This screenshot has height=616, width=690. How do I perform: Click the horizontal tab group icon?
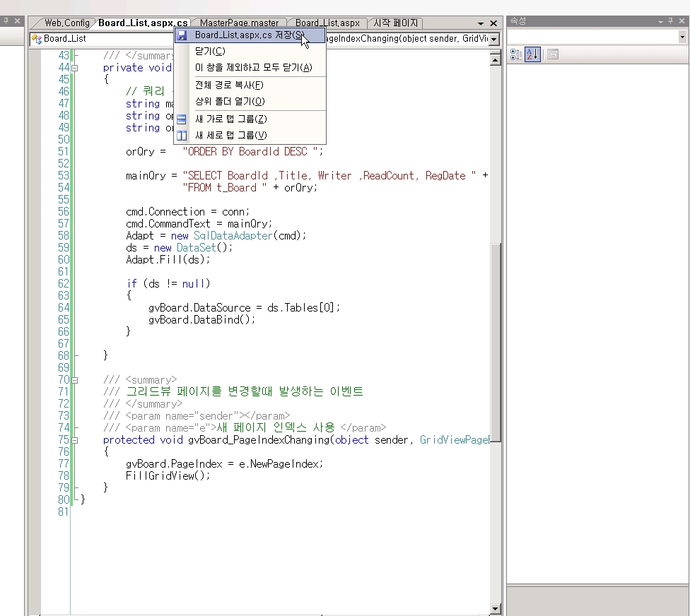pyautogui.click(x=182, y=119)
